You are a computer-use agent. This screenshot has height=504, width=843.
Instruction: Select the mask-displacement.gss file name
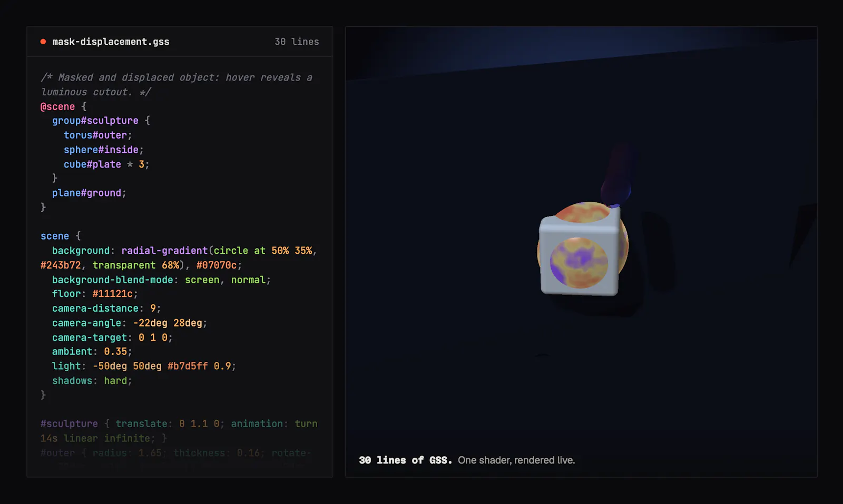[111, 42]
